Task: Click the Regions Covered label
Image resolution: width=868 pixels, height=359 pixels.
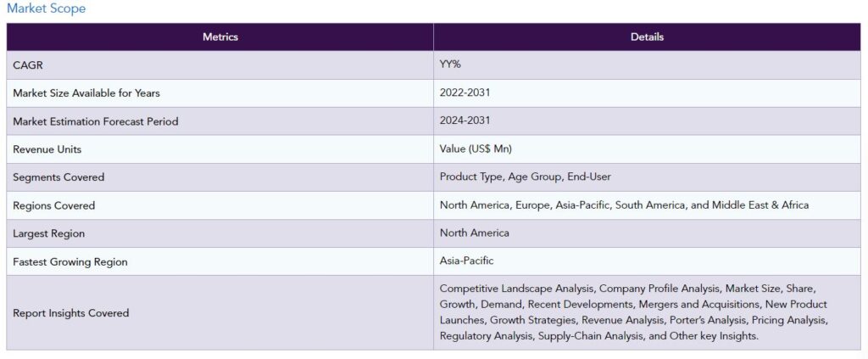Action: tap(54, 205)
